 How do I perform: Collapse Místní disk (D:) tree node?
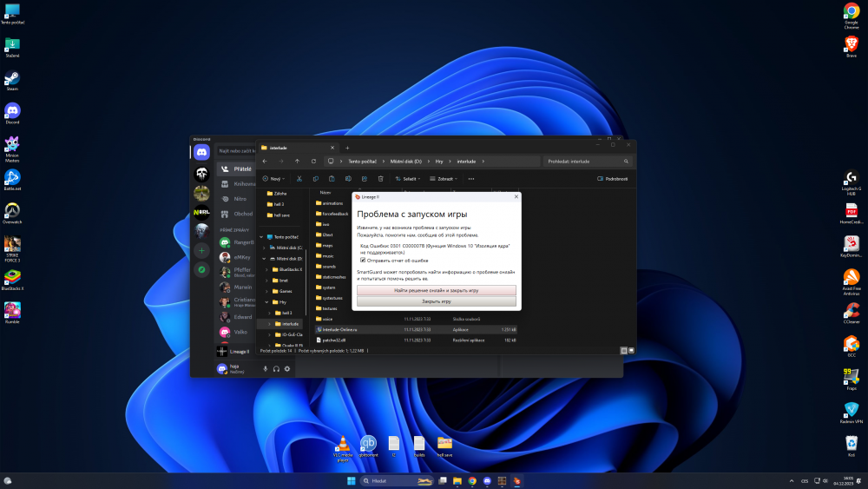click(264, 259)
